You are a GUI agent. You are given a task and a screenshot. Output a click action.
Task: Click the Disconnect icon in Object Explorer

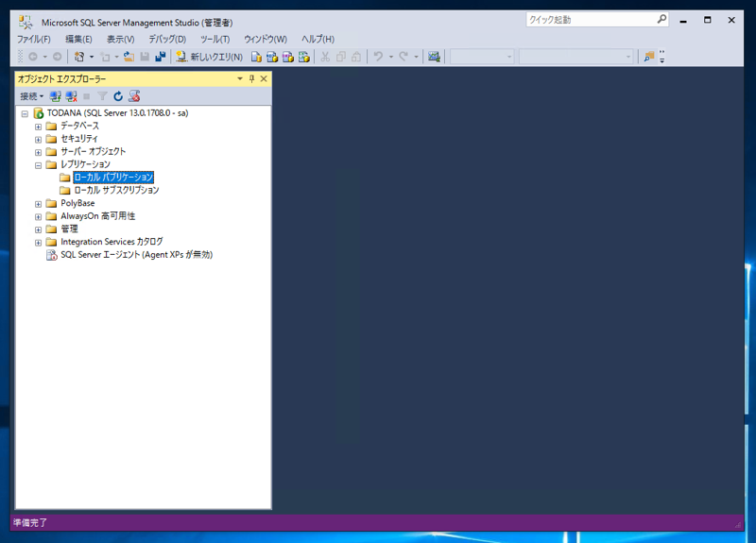72,96
